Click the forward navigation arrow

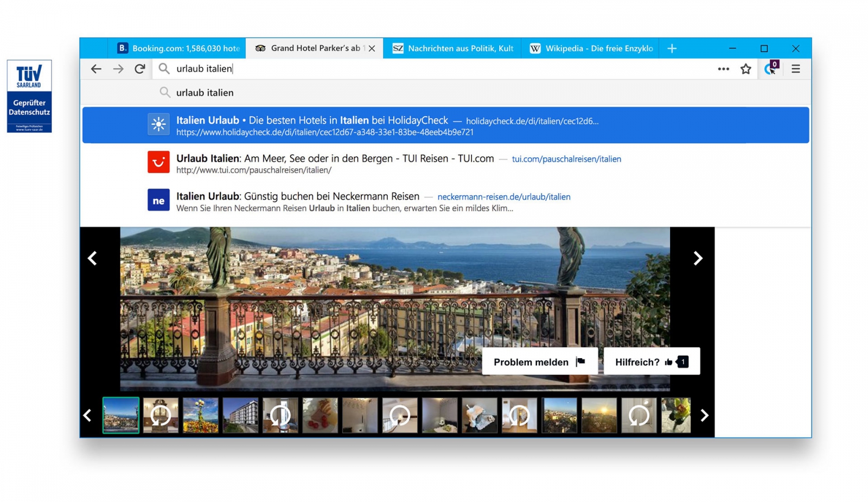click(118, 69)
